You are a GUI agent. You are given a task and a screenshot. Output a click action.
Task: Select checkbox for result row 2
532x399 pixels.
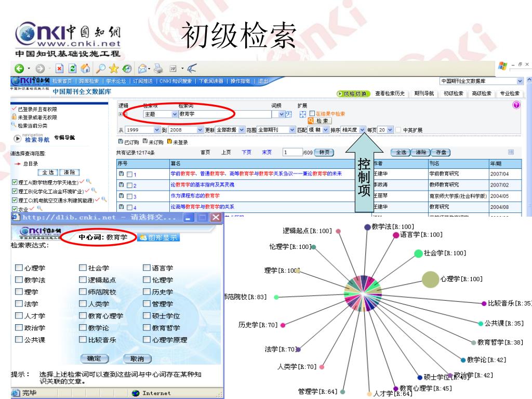pyautogui.click(x=129, y=185)
